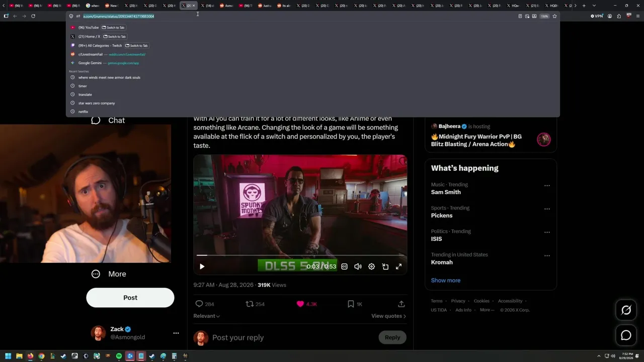Reload the page with the refresh icon
The width and height of the screenshot is (644, 362).
click(x=33, y=16)
